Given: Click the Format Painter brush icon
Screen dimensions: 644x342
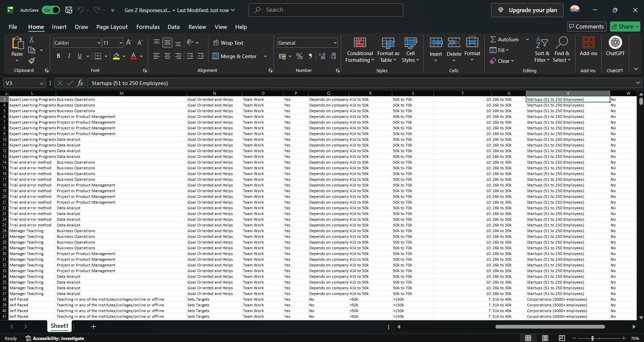Looking at the screenshot, I should [x=32, y=60].
